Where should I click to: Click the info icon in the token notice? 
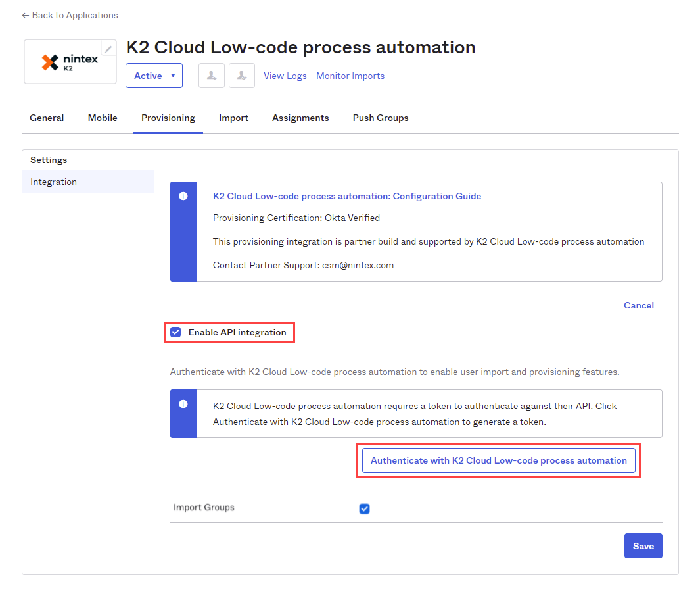pos(183,404)
